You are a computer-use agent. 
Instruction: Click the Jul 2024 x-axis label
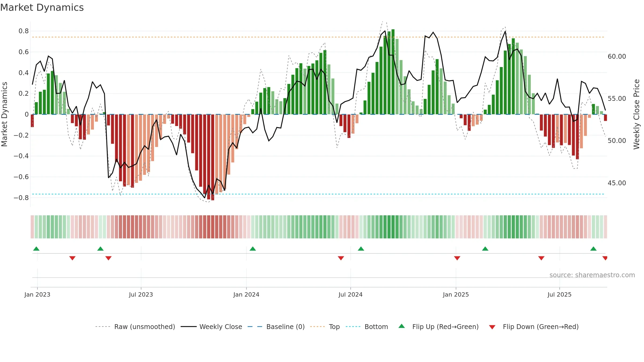(350, 294)
